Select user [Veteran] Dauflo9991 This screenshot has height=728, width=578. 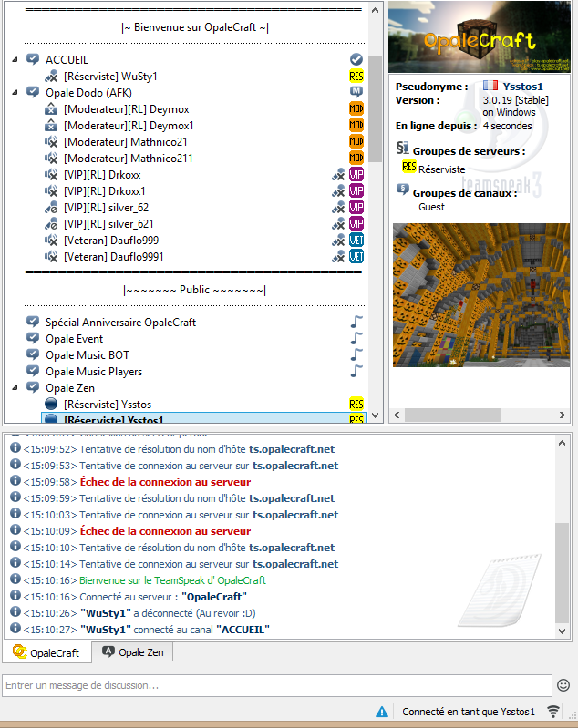coord(114,257)
